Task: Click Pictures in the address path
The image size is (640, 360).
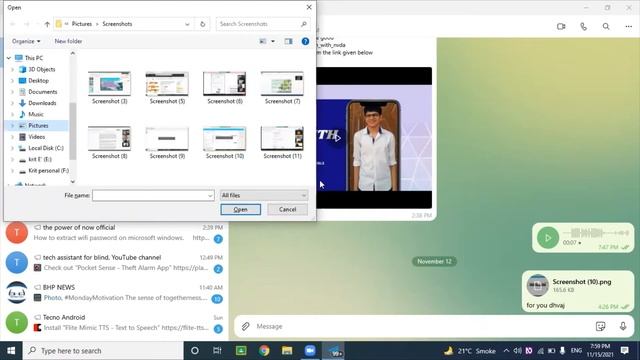Action: [82, 24]
